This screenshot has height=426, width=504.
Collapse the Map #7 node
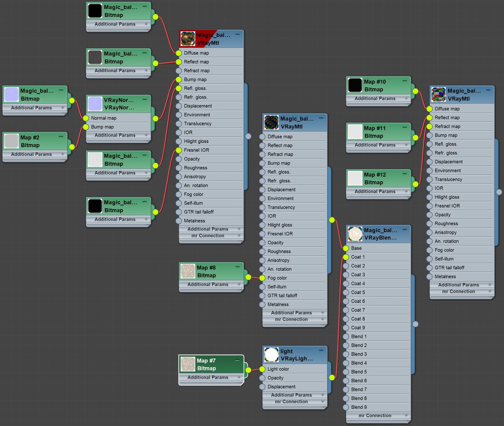238,360
